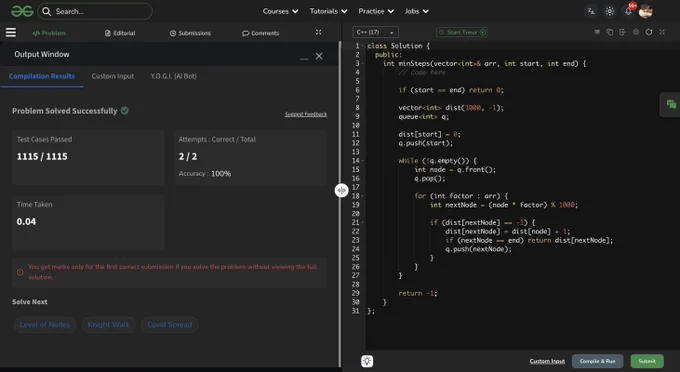Click the panel splitter handle
680x372 pixels.
point(341,190)
